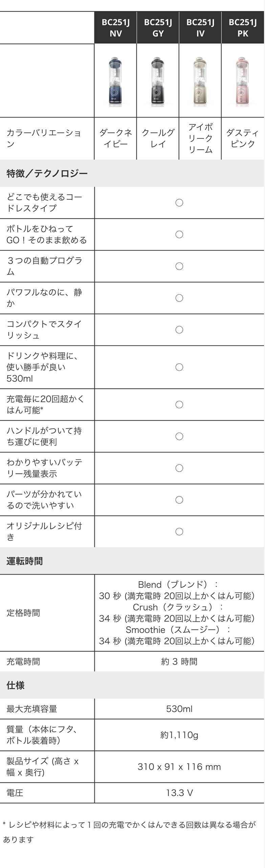Click the ダスティピンク color name
Viewport: 265px width, 868px height.
pyautogui.click(x=243, y=138)
